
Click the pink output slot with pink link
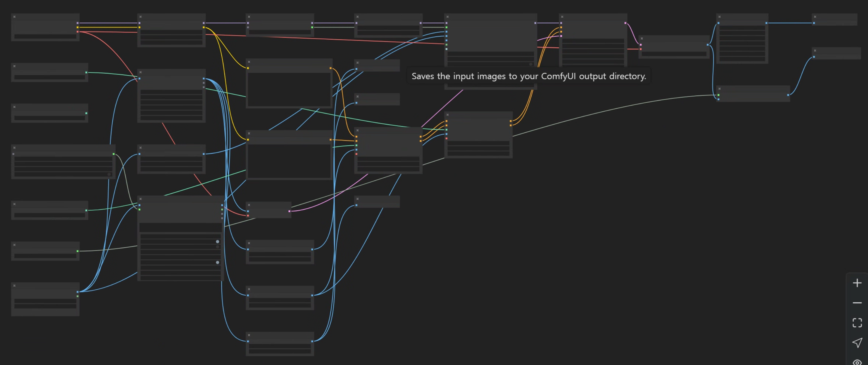pos(289,211)
